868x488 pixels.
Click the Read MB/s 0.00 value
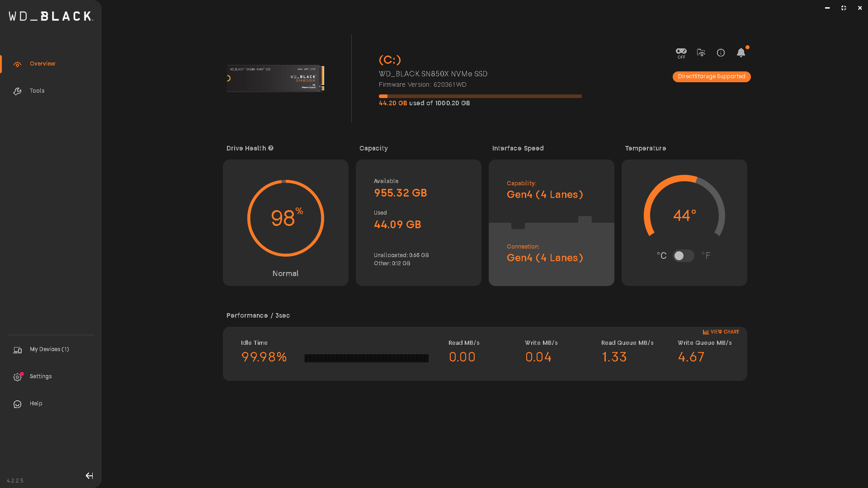click(x=462, y=357)
